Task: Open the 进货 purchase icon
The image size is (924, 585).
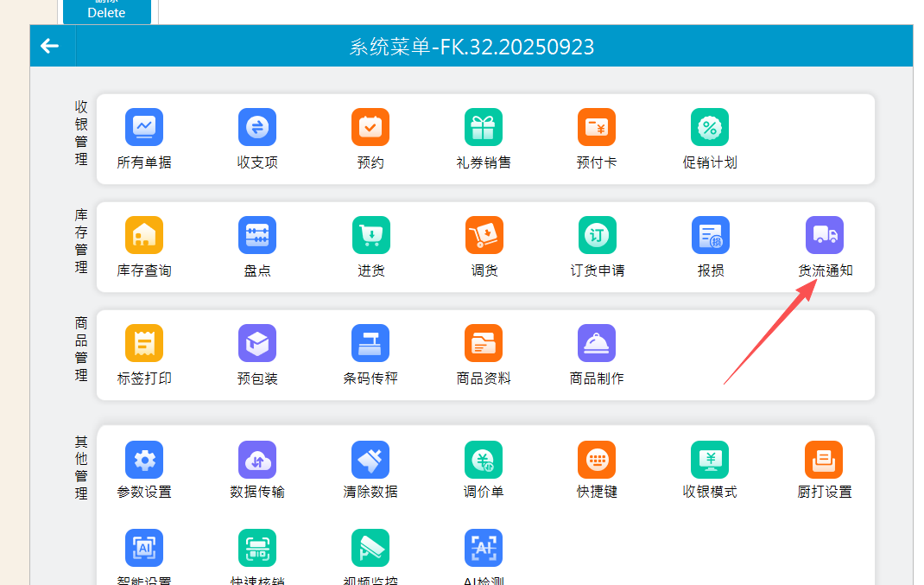Action: (x=370, y=235)
